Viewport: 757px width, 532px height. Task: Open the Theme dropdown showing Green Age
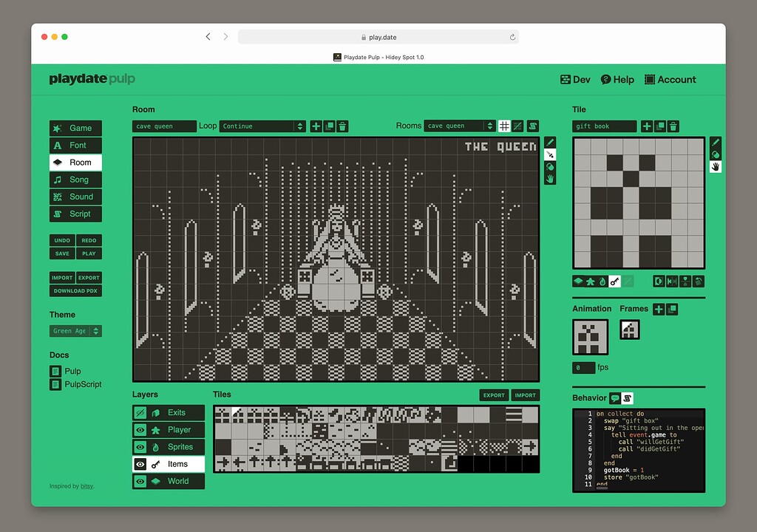75,330
